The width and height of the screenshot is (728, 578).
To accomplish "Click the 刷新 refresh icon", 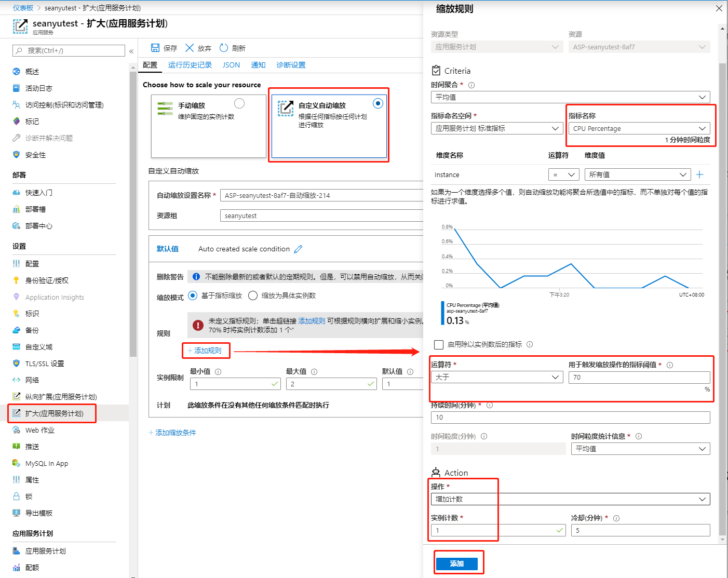I will (223, 48).
